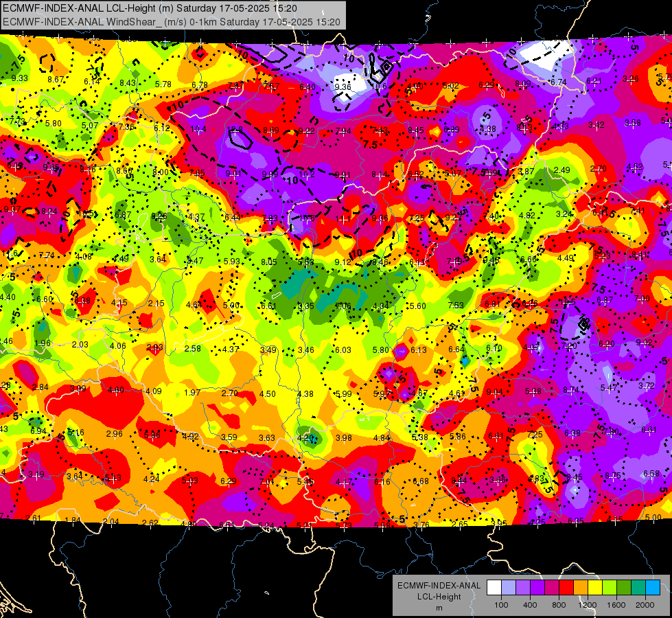
Task: Click the wind shear value 3.72
Action: click(647, 385)
